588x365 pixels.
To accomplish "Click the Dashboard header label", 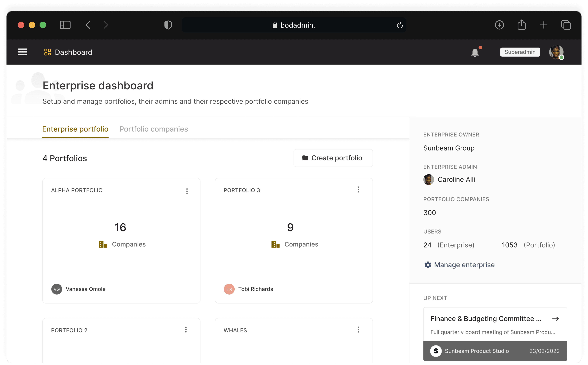I will pyautogui.click(x=73, y=52).
